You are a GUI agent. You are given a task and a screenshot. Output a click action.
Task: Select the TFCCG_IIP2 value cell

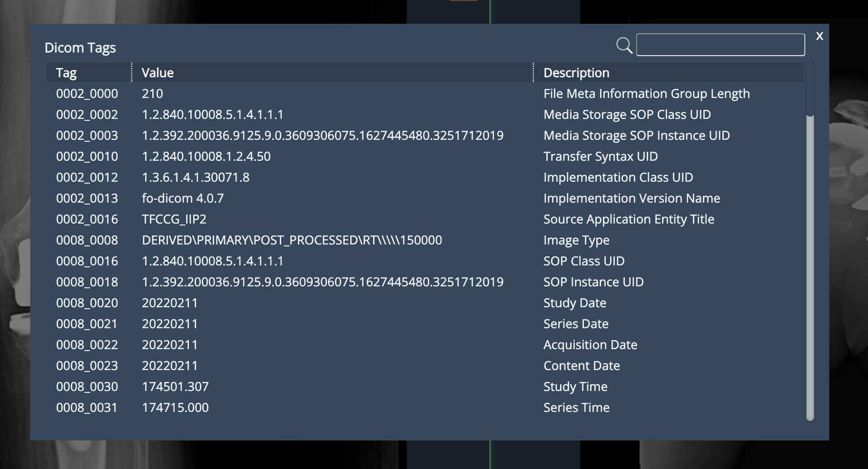coord(174,219)
